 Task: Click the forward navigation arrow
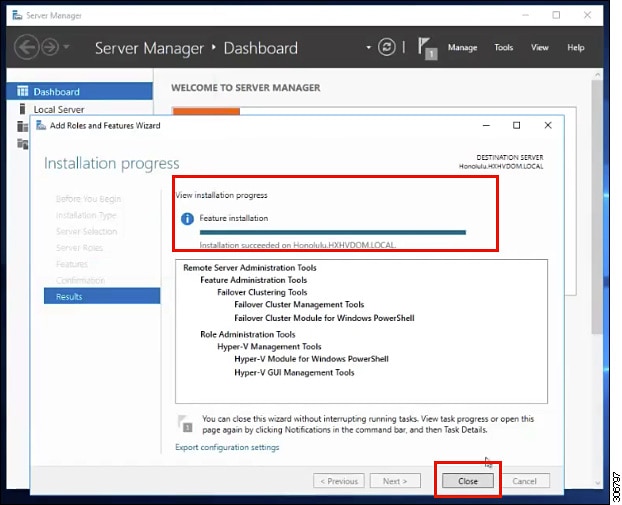point(49,47)
